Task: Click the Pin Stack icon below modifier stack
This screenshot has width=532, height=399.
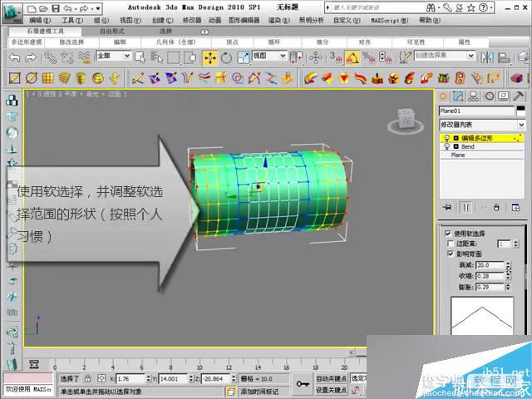Action: pyautogui.click(x=447, y=207)
